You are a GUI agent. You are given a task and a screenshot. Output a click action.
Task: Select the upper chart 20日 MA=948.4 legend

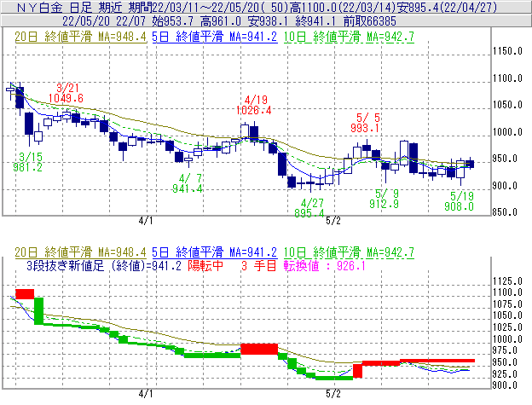click(80, 37)
